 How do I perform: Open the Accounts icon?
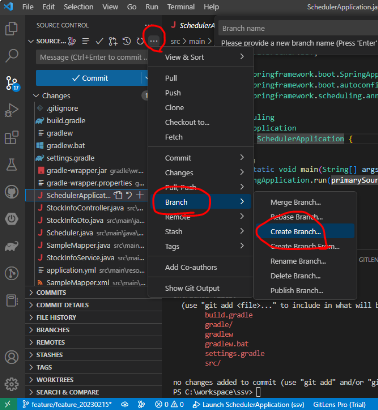point(12,357)
